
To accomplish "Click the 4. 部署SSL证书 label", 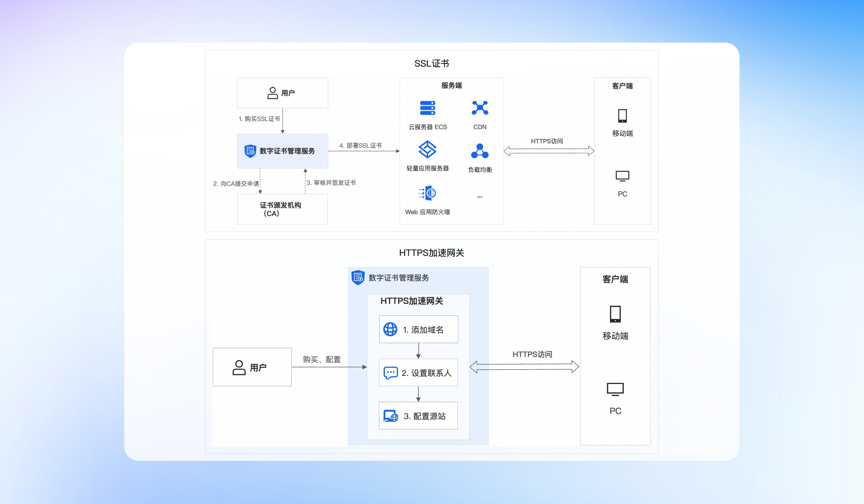I will tap(360, 145).
